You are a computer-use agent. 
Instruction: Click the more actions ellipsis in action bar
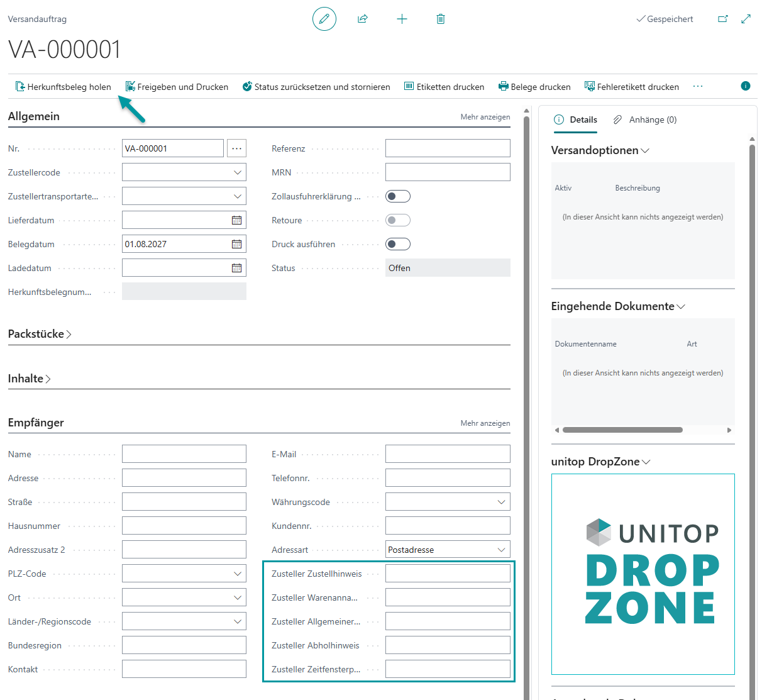(698, 86)
